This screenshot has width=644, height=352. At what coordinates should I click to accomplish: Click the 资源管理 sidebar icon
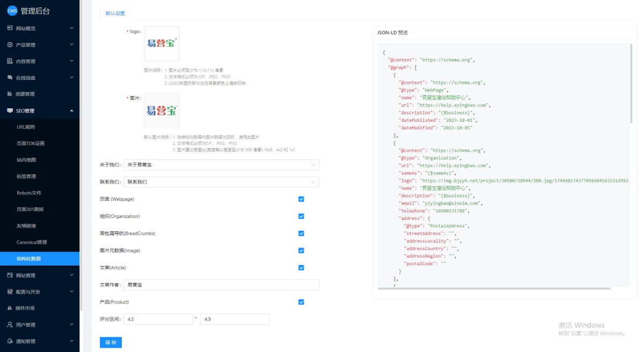[x=10, y=94]
